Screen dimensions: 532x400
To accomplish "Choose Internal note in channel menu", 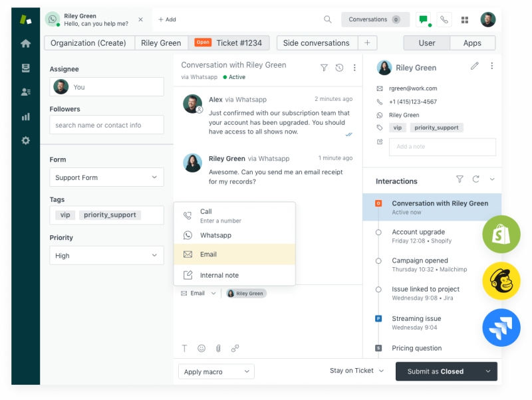I will coord(235,275).
